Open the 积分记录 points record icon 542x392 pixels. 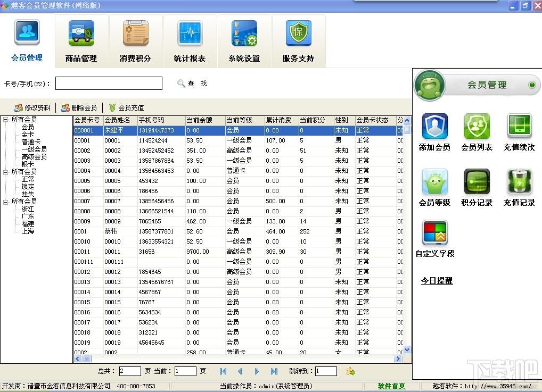pos(477,182)
